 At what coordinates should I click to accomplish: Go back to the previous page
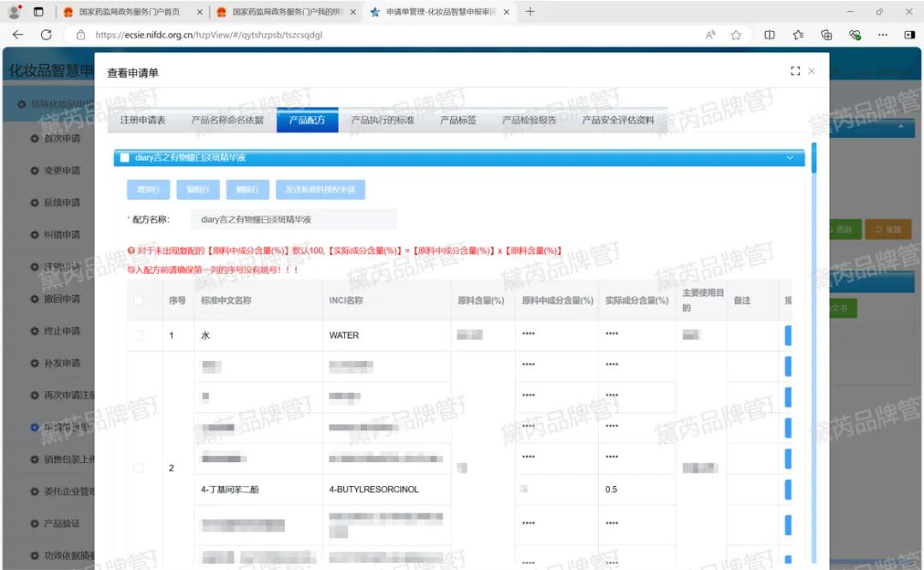18,35
